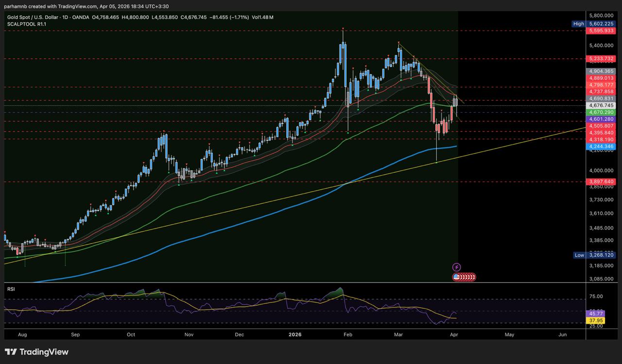Click the 5,595.933 red level tag

click(602, 31)
